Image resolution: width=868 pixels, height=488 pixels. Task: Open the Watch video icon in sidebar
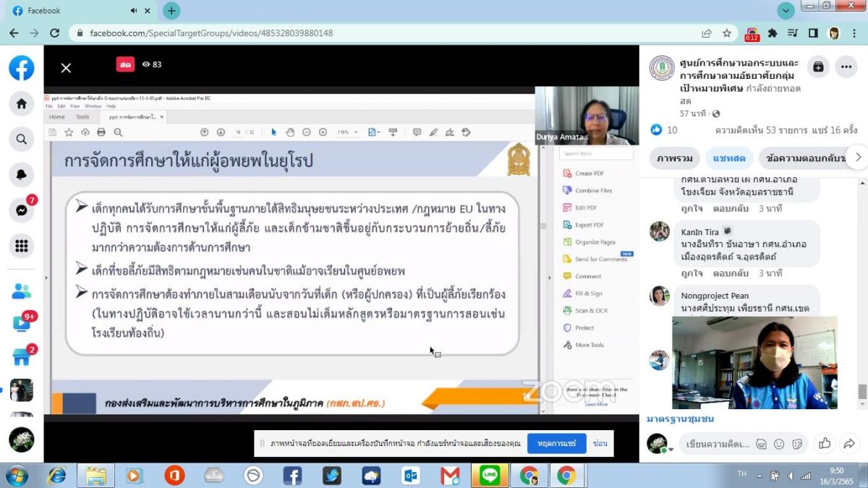tap(21, 325)
